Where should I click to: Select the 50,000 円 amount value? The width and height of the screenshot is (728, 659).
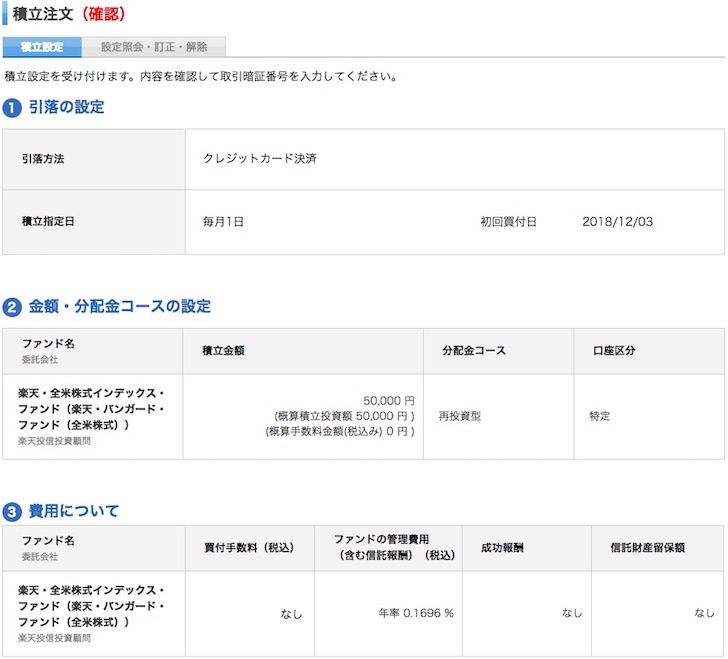pos(389,401)
